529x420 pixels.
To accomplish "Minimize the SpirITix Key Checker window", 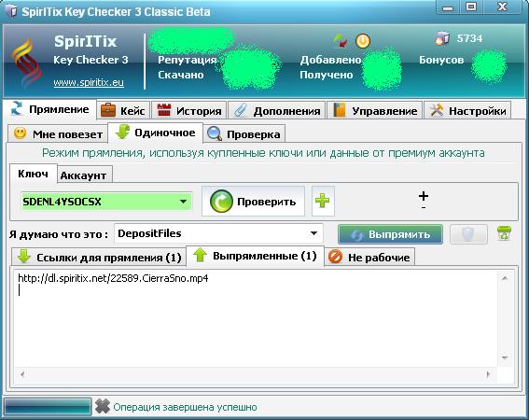I will coord(448,7).
